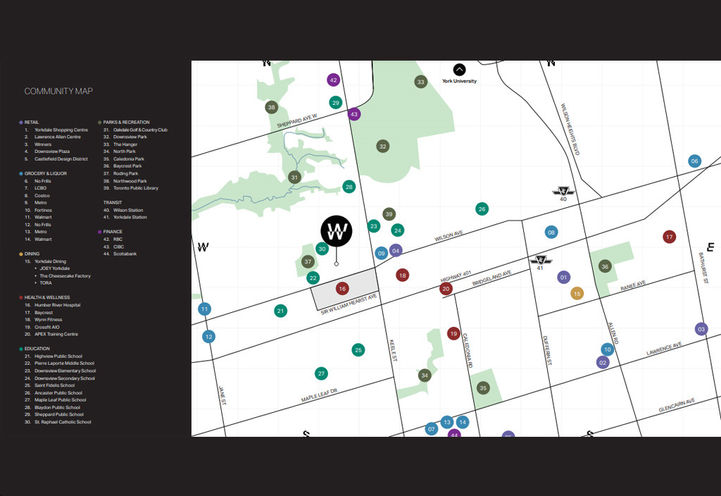Click teal map marker 23

[374, 226]
